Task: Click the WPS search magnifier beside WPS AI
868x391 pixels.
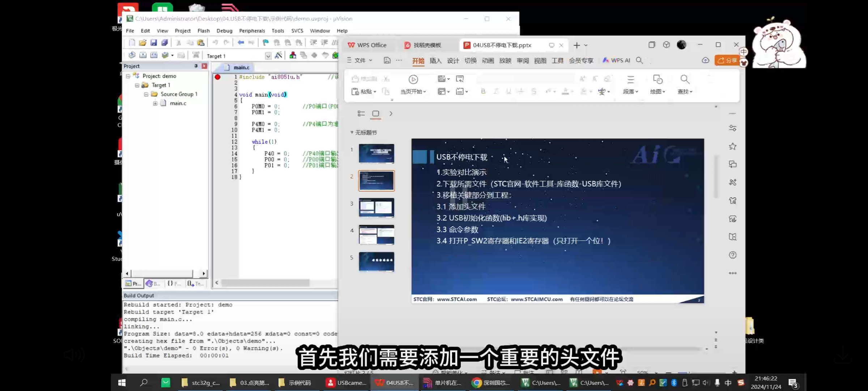Action: [639, 60]
